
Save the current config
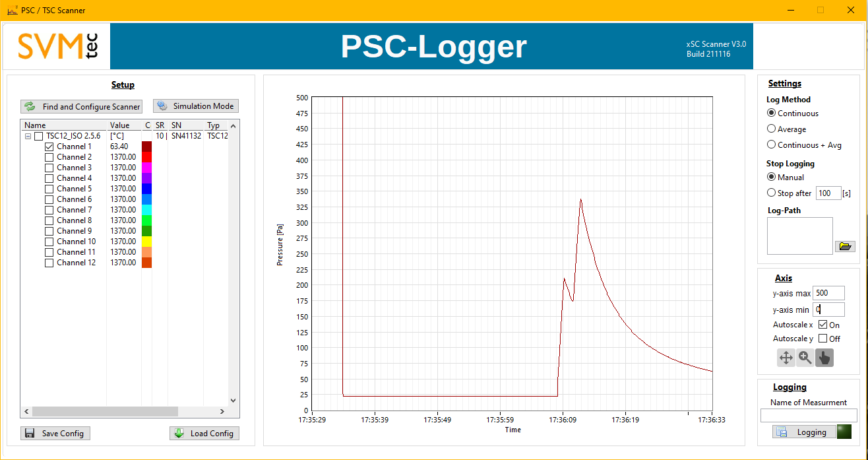pos(55,434)
